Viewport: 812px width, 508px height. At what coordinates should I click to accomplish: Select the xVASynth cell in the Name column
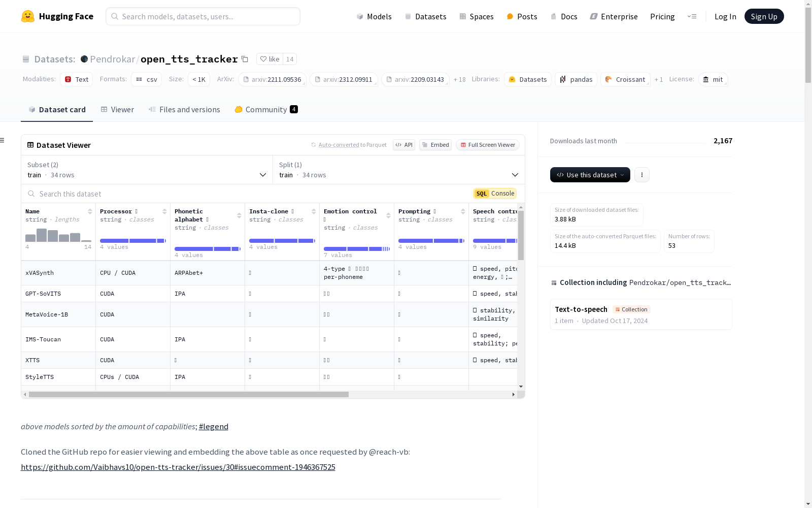58,273
